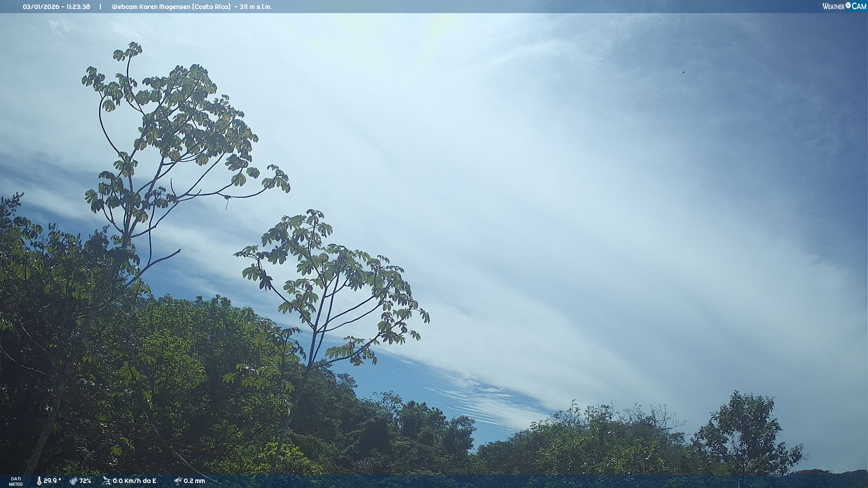The height and width of the screenshot is (488, 868).
Task: Click the 11:23:38 timestamp
Action: (78, 7)
